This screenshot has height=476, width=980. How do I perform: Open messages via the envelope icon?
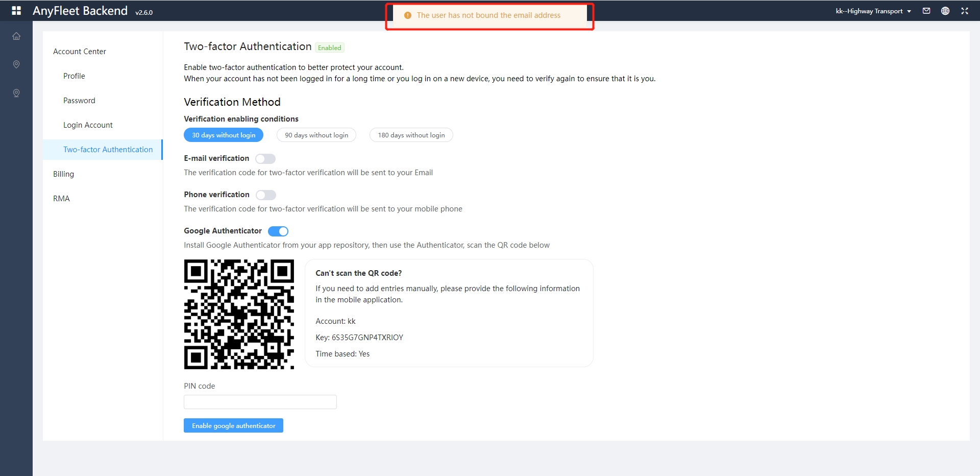(926, 11)
